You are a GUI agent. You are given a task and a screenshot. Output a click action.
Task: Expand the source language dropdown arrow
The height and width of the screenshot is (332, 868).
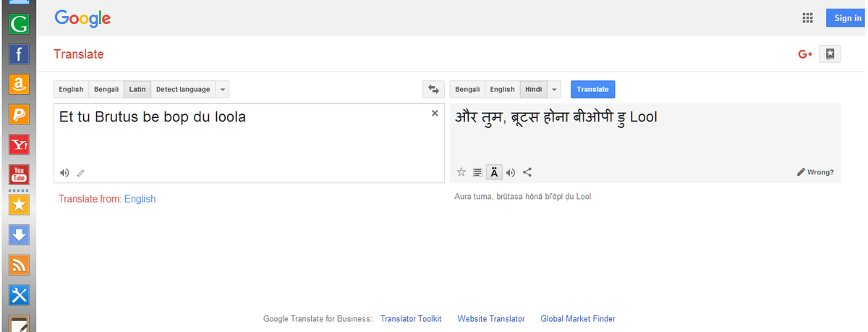[x=223, y=90]
